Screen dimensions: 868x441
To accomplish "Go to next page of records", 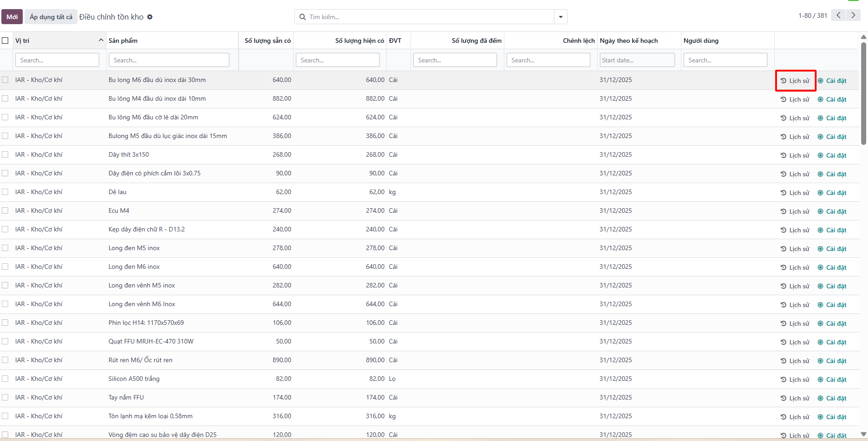I will click(853, 15).
